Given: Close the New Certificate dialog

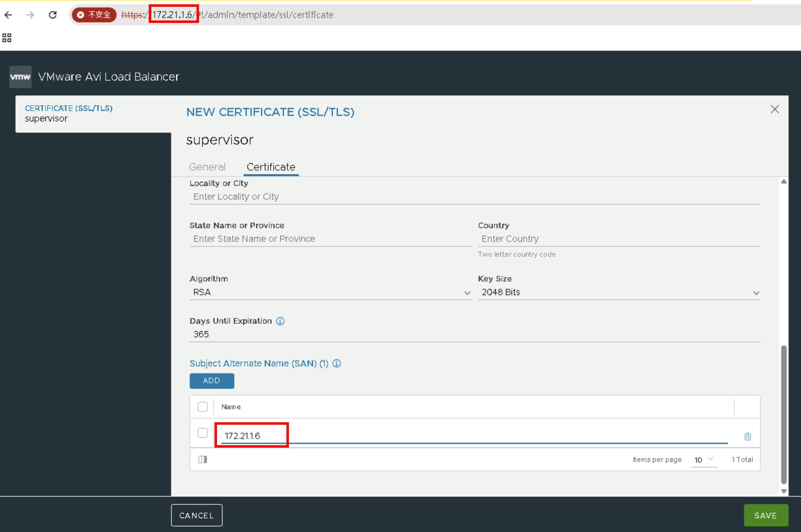Looking at the screenshot, I should click(775, 109).
